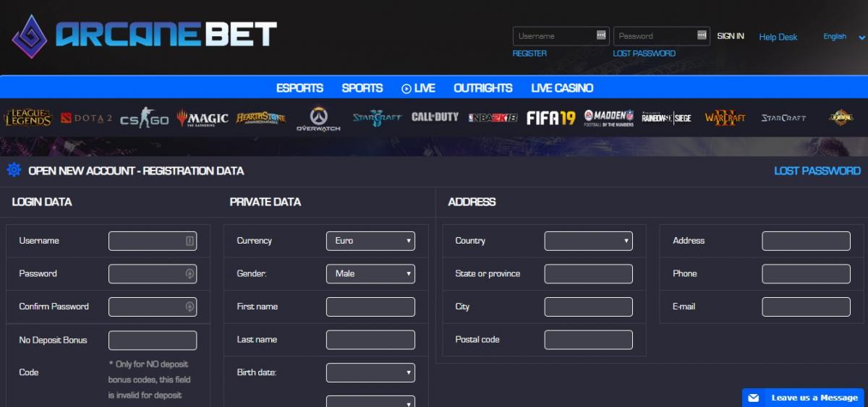Click the Address input field
The width and height of the screenshot is (868, 407).
[x=806, y=241]
